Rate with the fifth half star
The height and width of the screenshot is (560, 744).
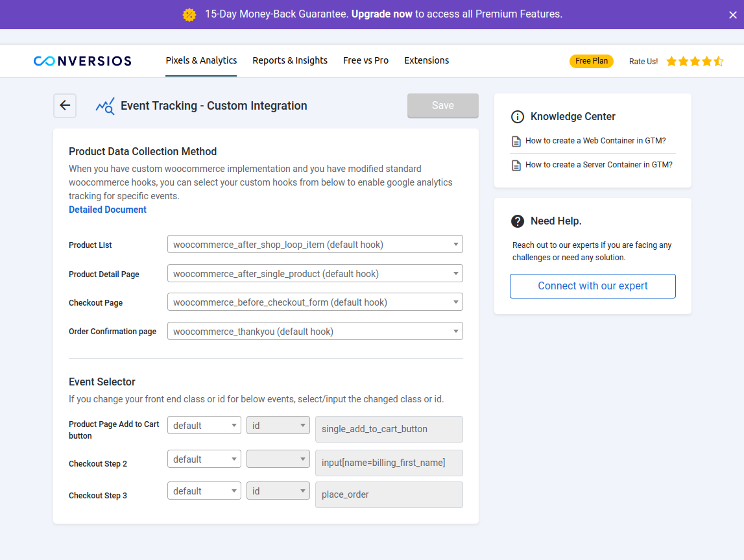pyautogui.click(x=719, y=61)
